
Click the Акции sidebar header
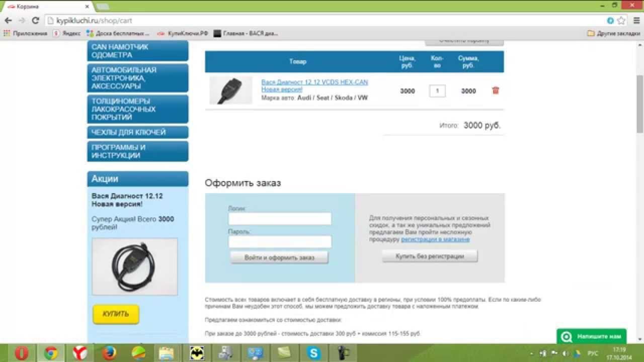coord(138,179)
